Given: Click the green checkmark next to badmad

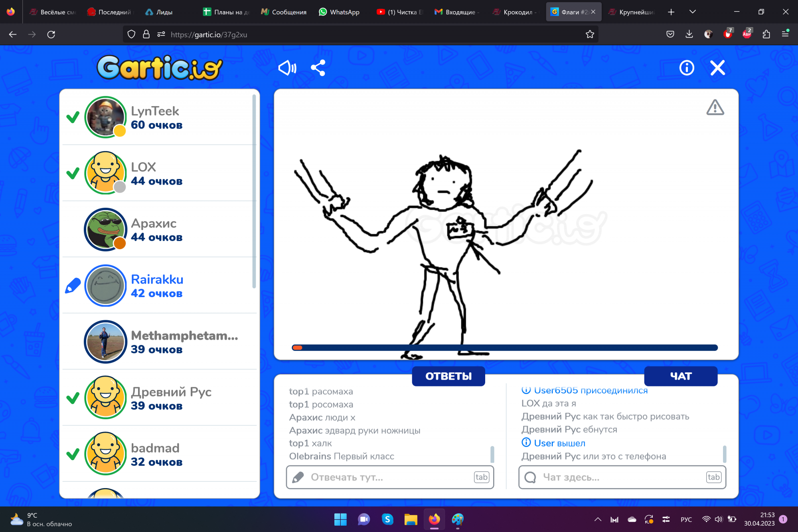Looking at the screenshot, I should [x=73, y=454].
